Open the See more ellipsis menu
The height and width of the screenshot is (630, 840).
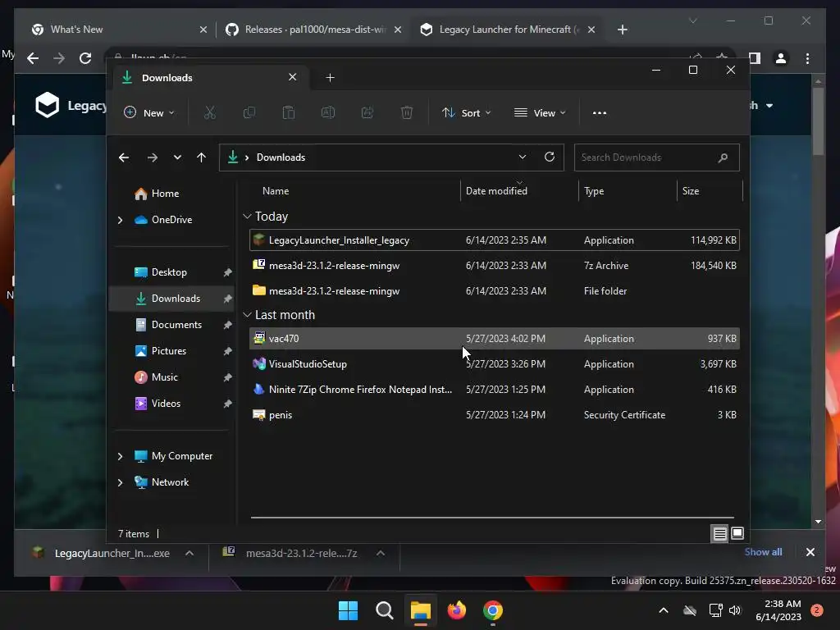click(600, 113)
